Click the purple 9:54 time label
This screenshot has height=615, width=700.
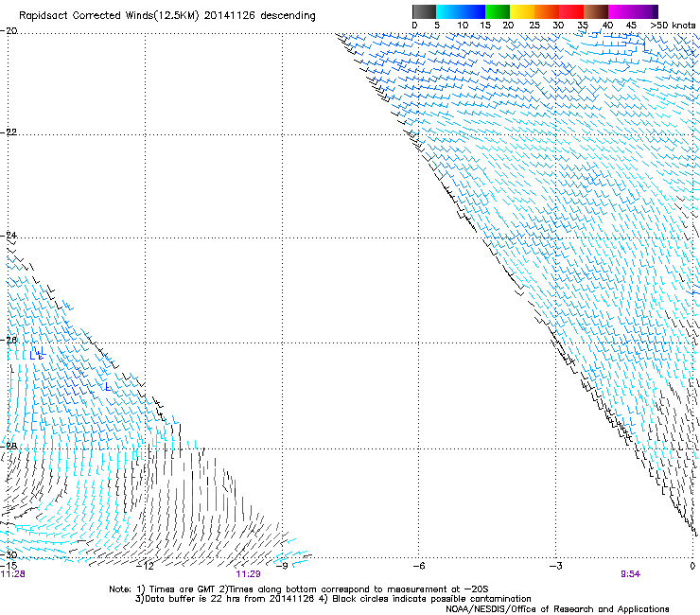click(x=630, y=574)
